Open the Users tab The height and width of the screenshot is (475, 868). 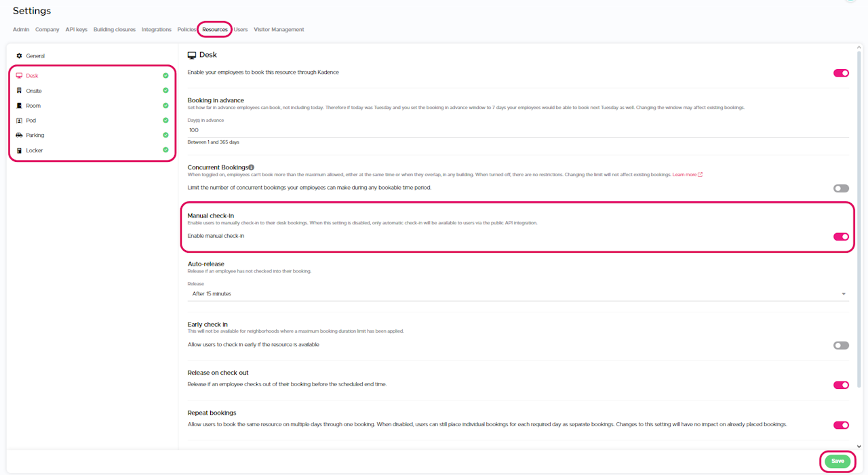[241, 30]
